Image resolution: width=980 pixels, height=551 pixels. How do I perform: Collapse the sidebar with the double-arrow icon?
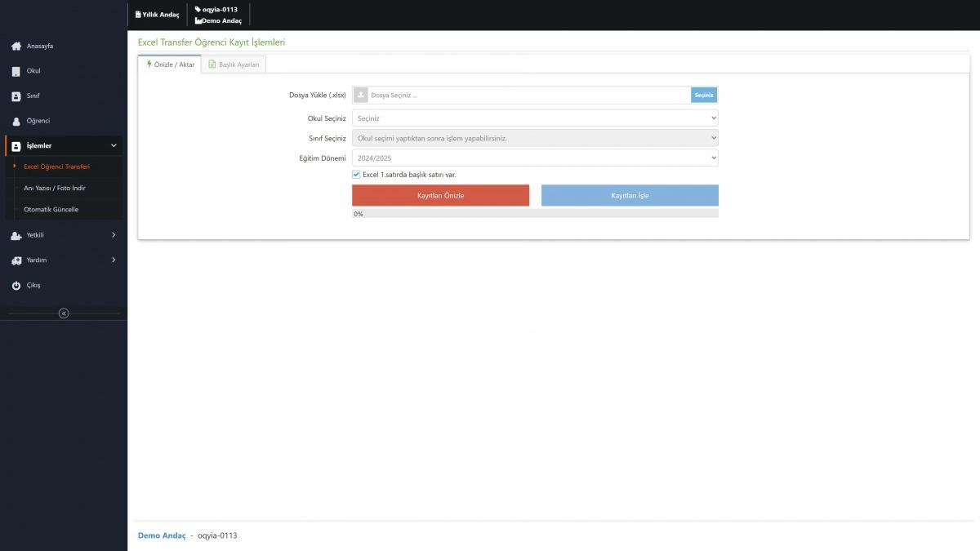click(x=64, y=313)
